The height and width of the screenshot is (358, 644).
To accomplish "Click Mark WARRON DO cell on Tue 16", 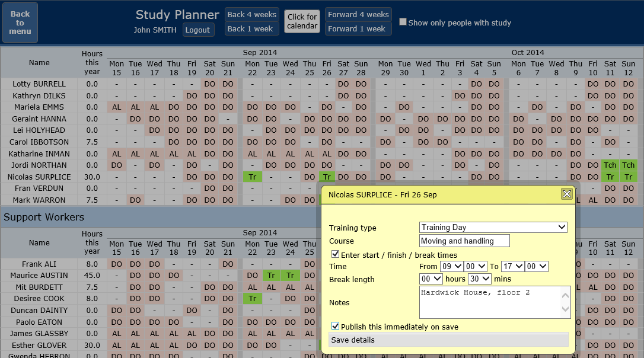I will point(135,200).
